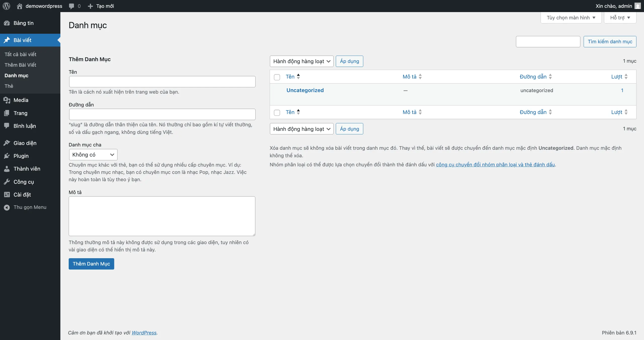644x340 pixels.
Task: Check the select-all checkbox in table header
Action: coord(277,77)
